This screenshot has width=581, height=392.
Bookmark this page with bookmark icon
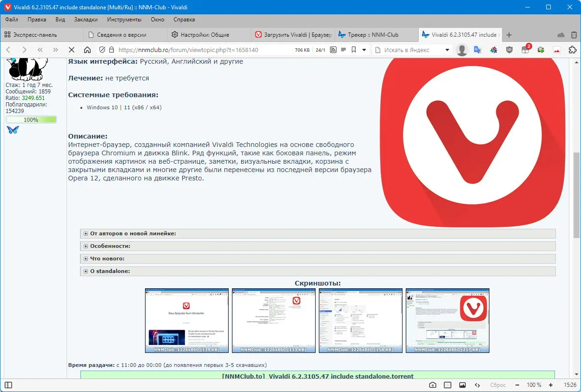(354, 50)
